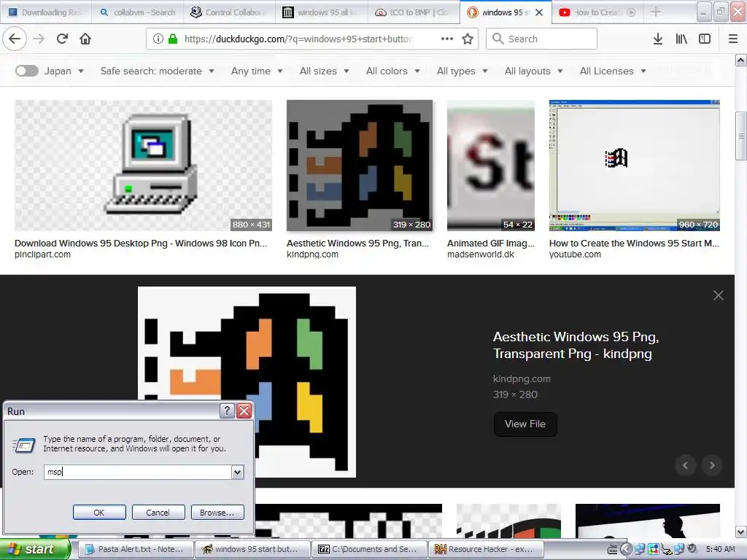Image resolution: width=747 pixels, height=560 pixels.
Task: Open the Safely Remove Hardware tray icon
Action: coord(666,550)
